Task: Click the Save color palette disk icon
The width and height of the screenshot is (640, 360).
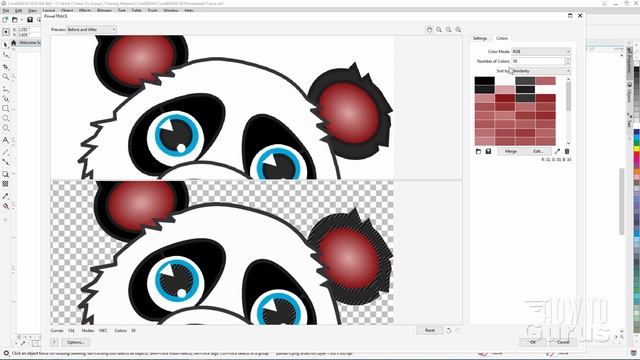Action: point(488,151)
